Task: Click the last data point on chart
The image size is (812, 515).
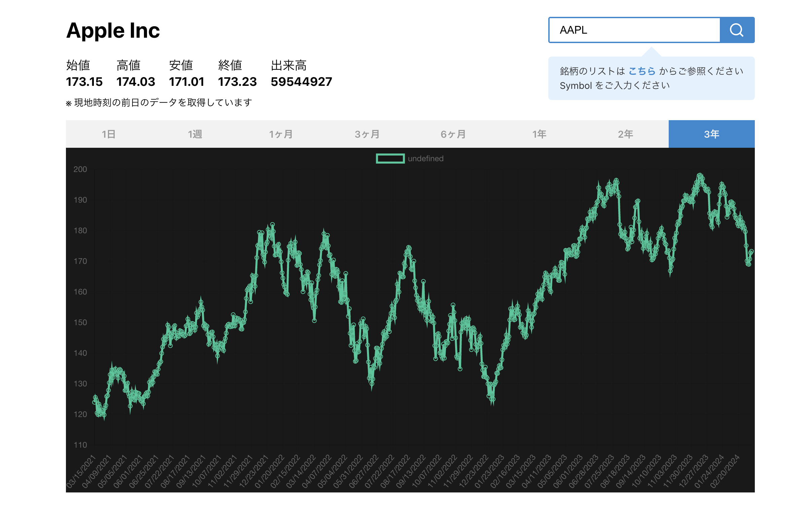Action: point(752,251)
